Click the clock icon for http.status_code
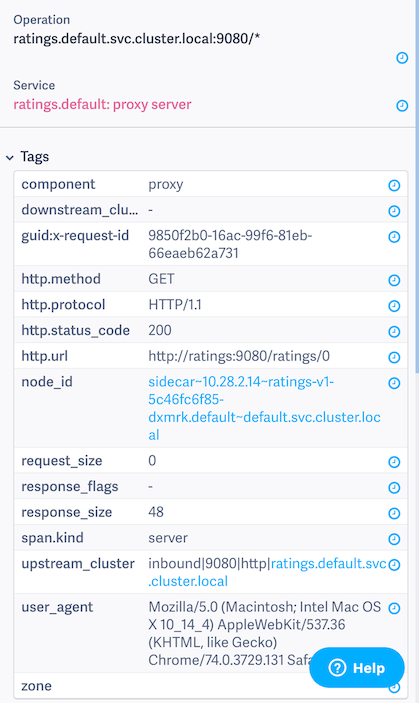The height and width of the screenshot is (703, 419). pyautogui.click(x=394, y=332)
